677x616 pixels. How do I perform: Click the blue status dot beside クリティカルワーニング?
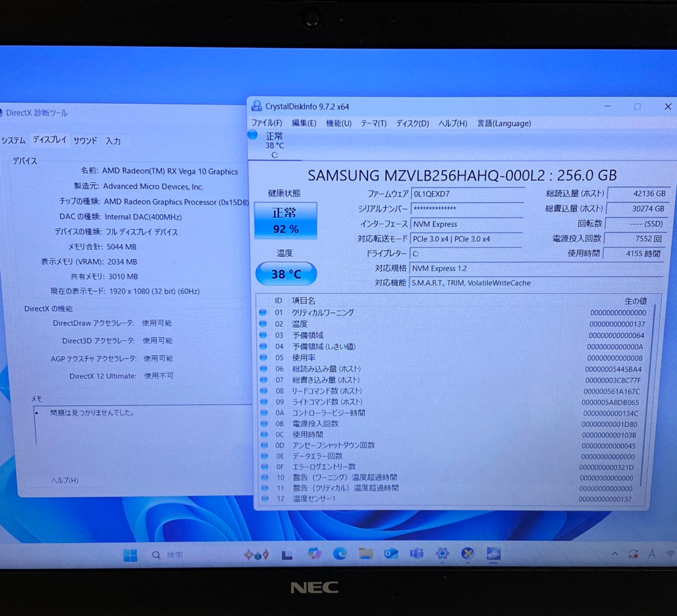click(x=263, y=313)
